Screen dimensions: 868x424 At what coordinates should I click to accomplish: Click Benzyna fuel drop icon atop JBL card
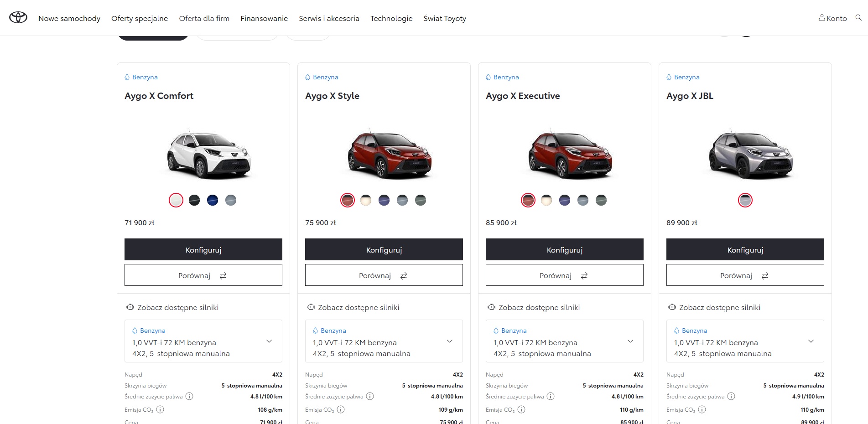pyautogui.click(x=669, y=77)
